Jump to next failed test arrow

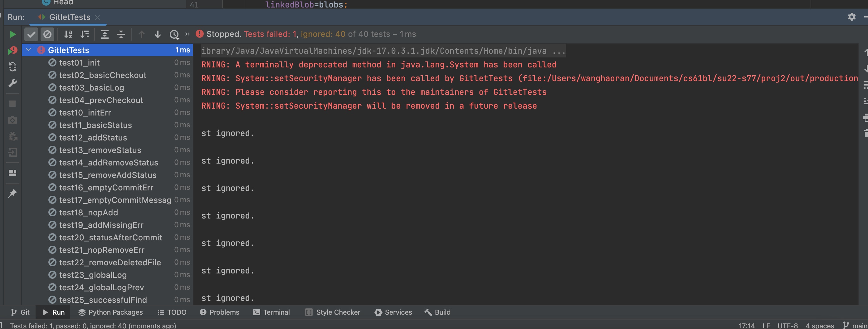[x=157, y=34]
